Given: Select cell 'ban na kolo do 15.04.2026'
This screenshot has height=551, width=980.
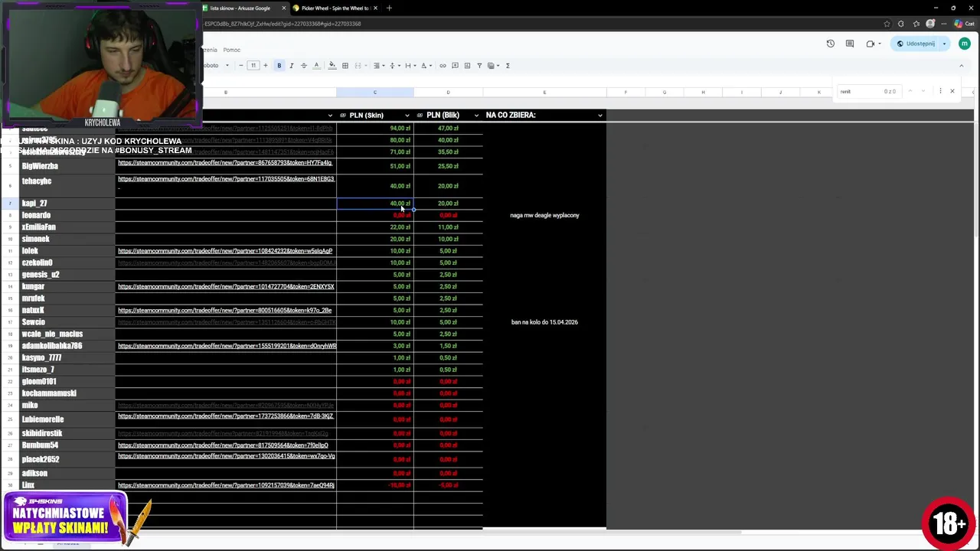Looking at the screenshot, I should pos(544,322).
